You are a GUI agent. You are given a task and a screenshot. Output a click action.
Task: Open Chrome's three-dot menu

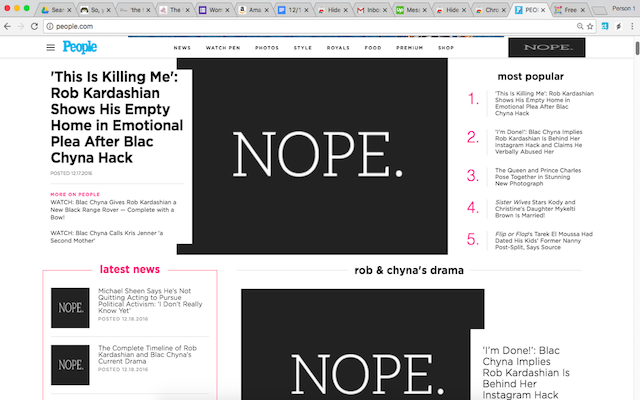point(632,26)
